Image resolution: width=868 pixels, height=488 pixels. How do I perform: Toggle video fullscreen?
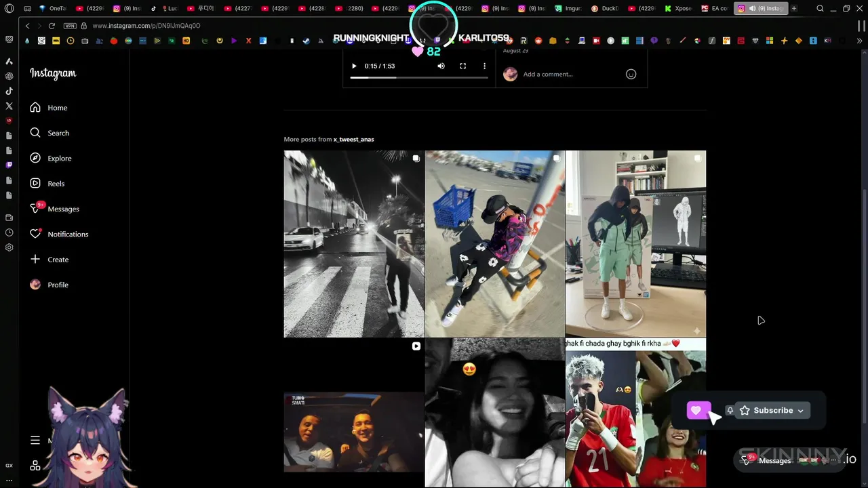[462, 66]
